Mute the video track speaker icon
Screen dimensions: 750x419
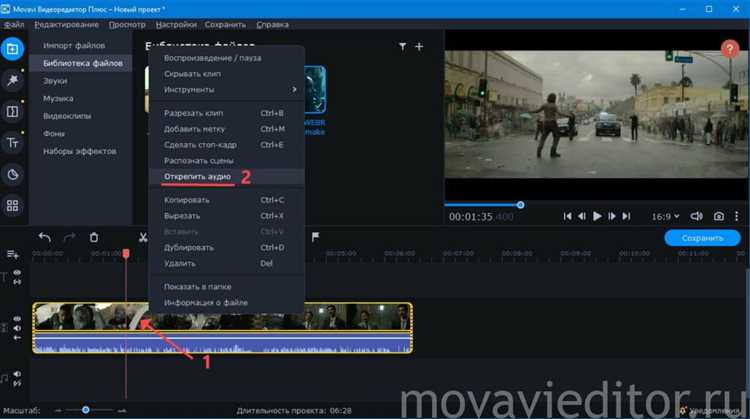coord(17,328)
